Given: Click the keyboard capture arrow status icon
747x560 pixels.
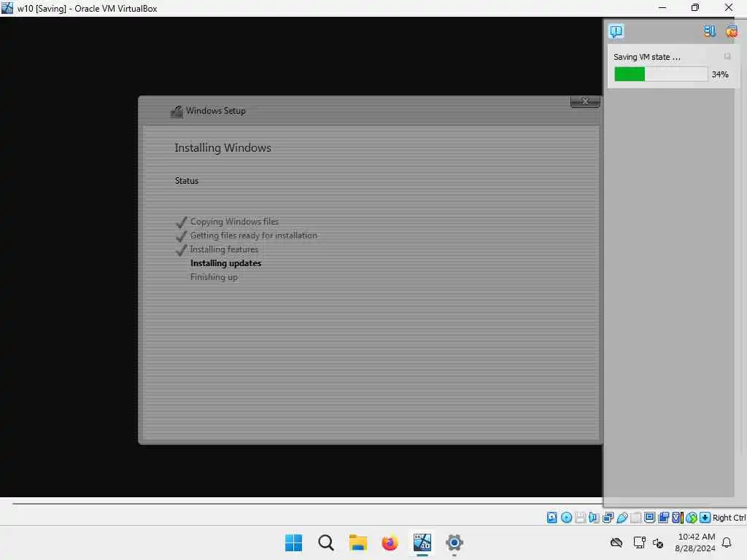Looking at the screenshot, I should click(x=705, y=518).
